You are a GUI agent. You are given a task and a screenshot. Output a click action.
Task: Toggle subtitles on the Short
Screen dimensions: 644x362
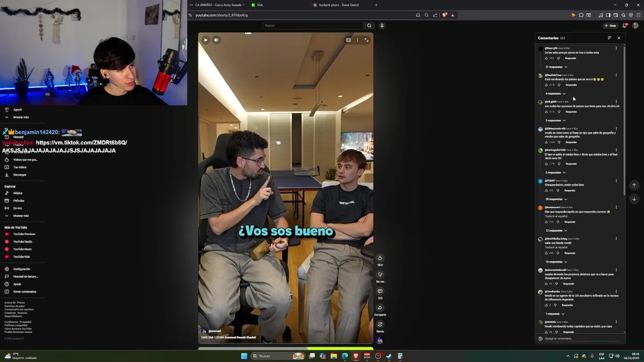[x=348, y=40]
